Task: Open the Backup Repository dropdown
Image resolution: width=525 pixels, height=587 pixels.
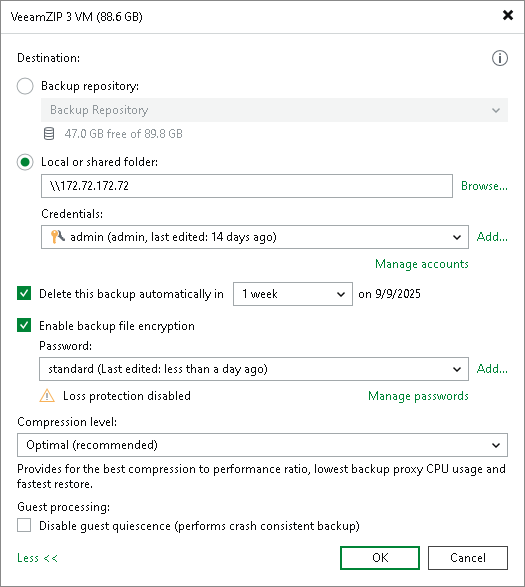Action: (274, 110)
